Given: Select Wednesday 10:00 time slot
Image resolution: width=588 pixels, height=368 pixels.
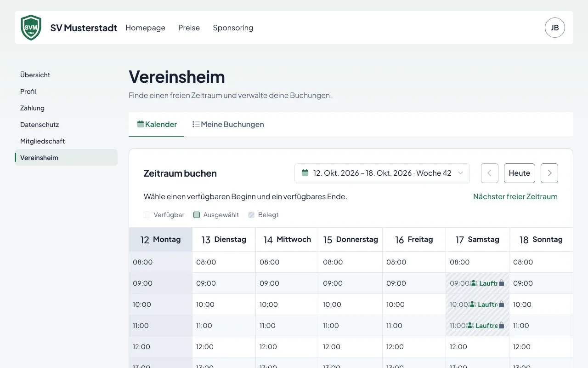Looking at the screenshot, I should click(x=288, y=305).
